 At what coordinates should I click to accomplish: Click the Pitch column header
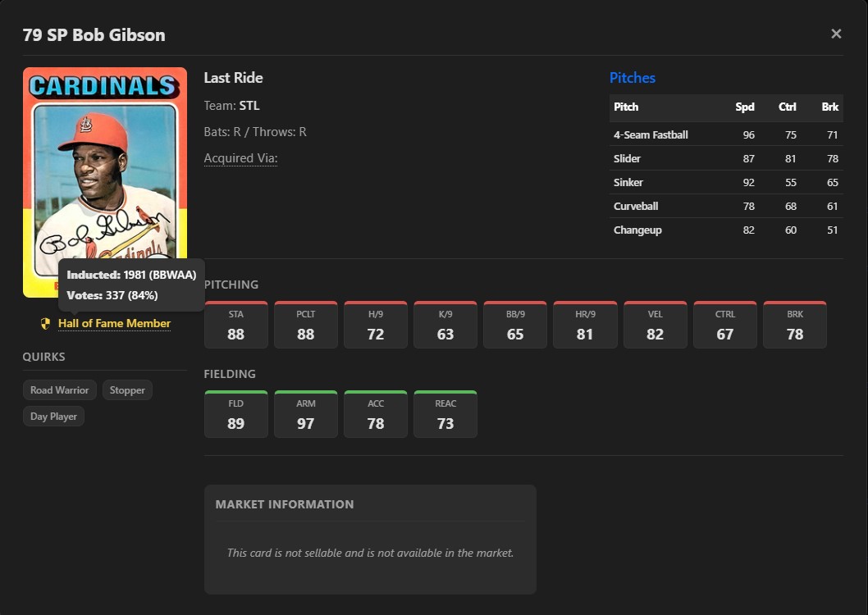[625, 107]
